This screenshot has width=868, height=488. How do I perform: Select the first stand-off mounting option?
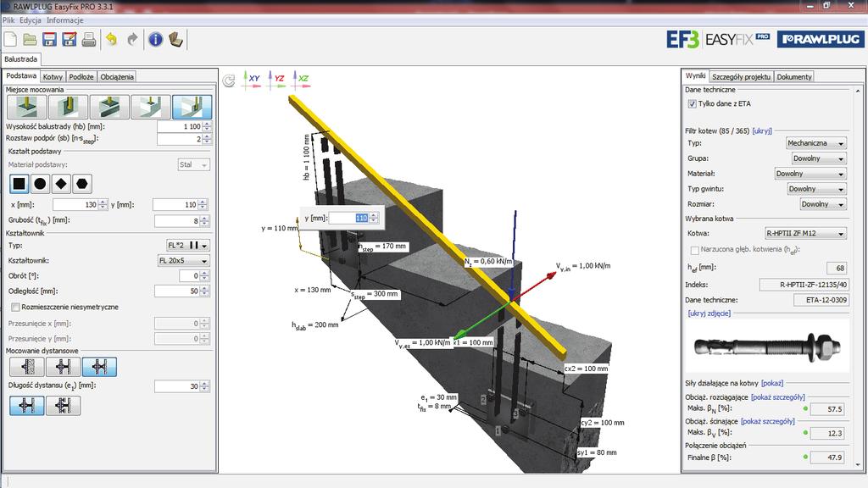click(26, 367)
